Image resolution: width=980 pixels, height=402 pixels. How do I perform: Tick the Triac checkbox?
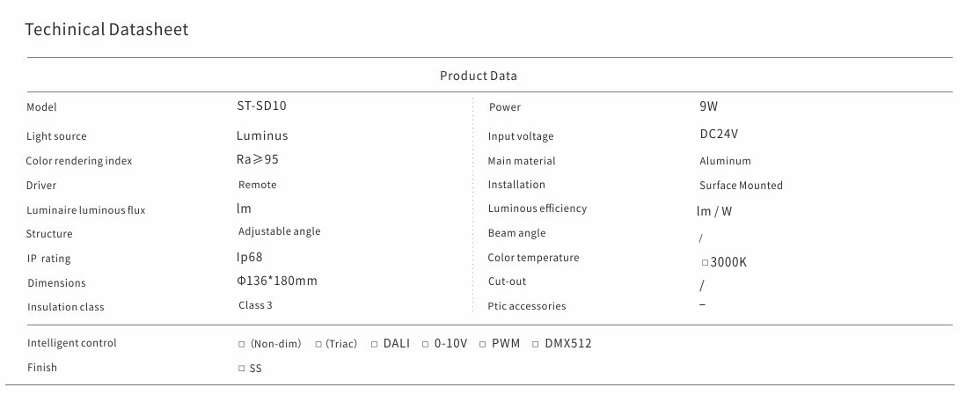click(x=318, y=344)
